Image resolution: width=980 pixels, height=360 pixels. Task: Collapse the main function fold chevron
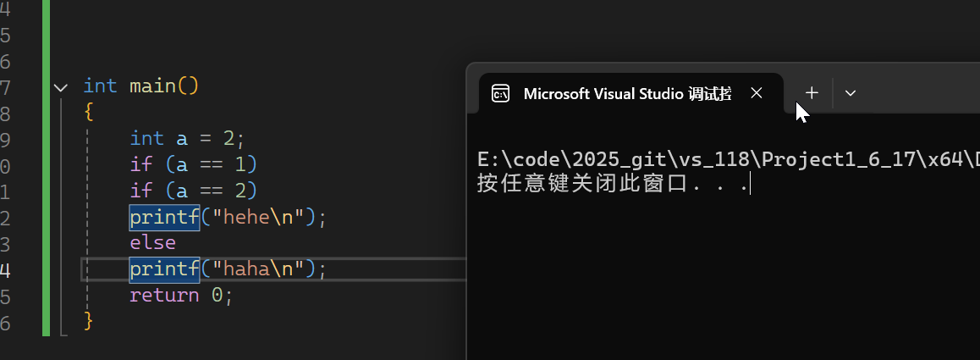61,87
